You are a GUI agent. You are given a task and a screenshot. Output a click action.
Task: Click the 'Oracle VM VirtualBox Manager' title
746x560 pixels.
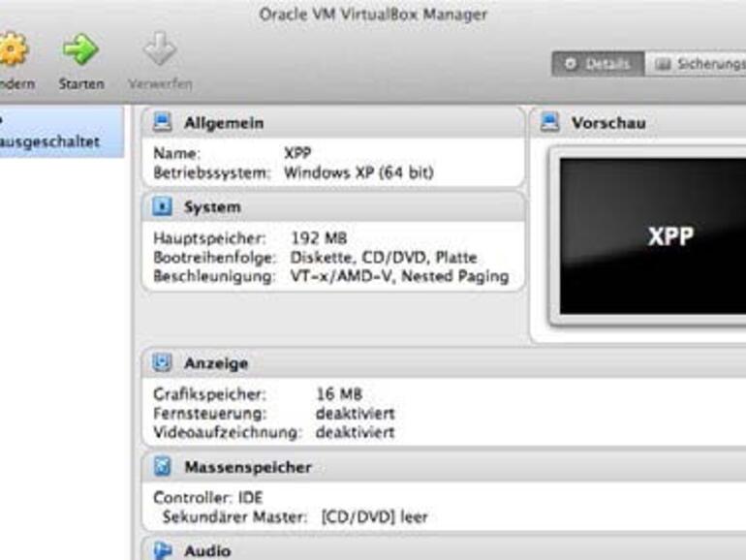click(x=373, y=15)
